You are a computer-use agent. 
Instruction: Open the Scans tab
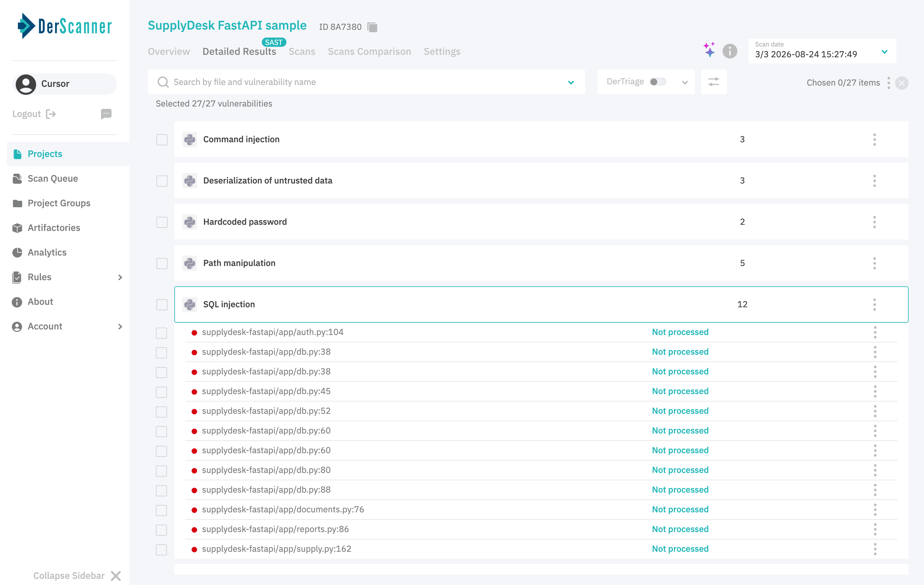pyautogui.click(x=302, y=51)
